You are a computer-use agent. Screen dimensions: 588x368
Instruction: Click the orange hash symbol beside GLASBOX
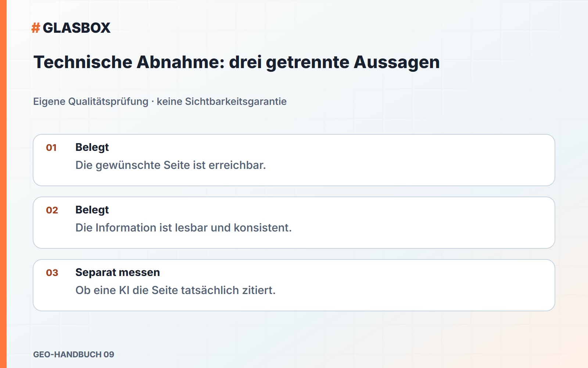click(x=36, y=28)
